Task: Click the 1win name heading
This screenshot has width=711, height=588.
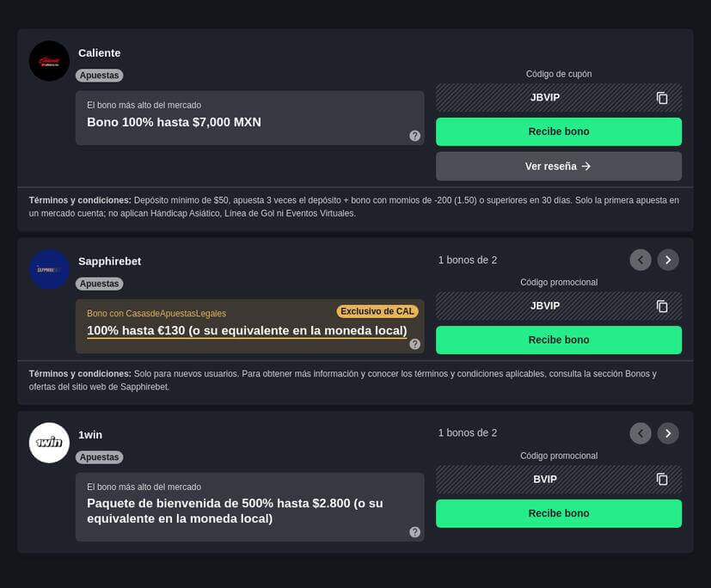Action: [90, 435]
